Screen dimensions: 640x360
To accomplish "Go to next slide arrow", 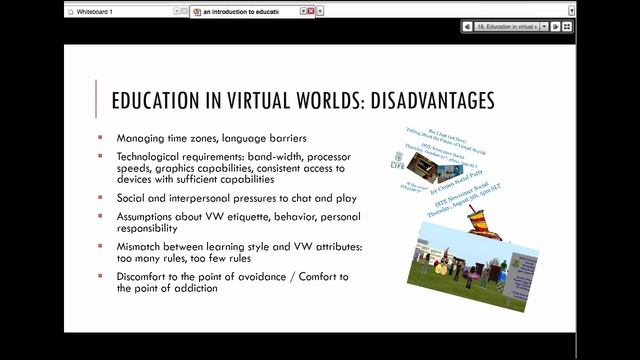I will pos(555,27).
